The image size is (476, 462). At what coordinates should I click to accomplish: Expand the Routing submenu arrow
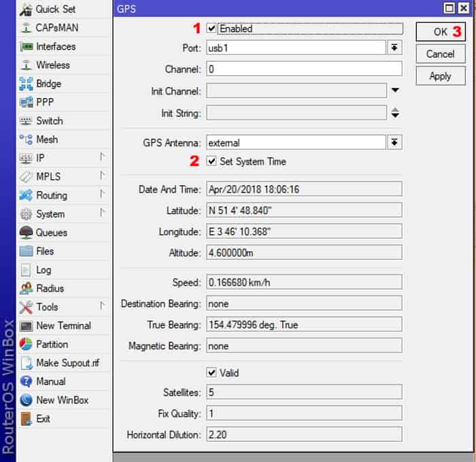tap(102, 195)
